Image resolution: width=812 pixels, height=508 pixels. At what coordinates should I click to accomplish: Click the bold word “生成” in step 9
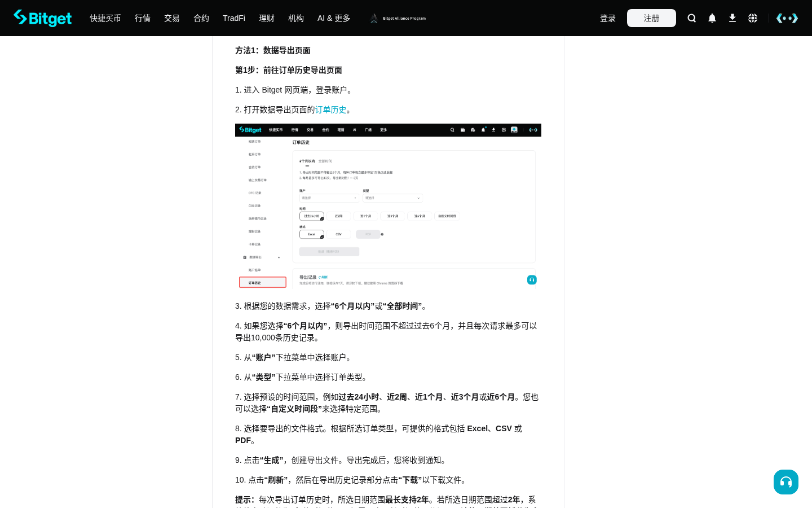272,460
